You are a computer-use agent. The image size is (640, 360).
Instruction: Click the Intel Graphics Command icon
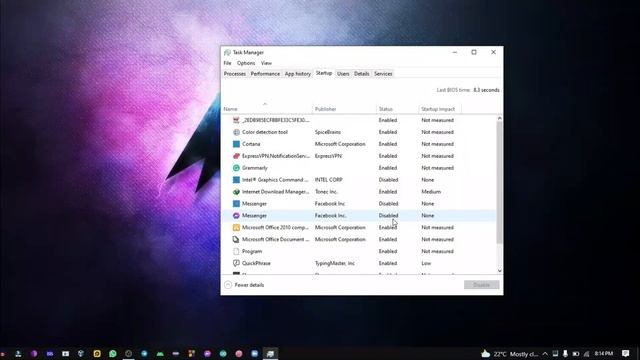click(236, 180)
